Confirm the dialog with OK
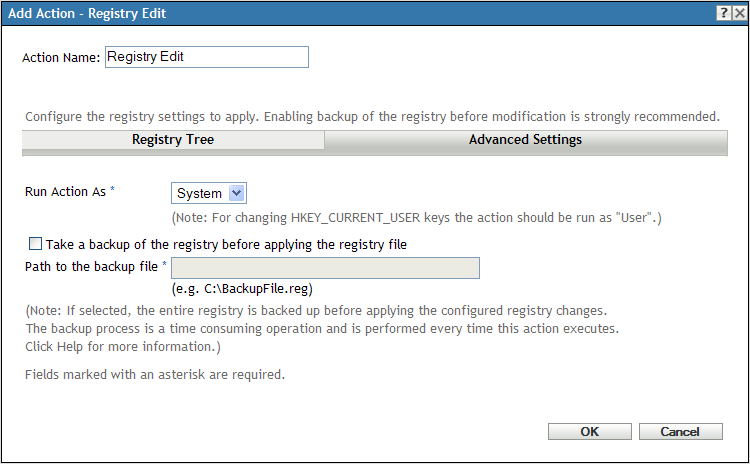The height and width of the screenshot is (464, 750). [590, 432]
